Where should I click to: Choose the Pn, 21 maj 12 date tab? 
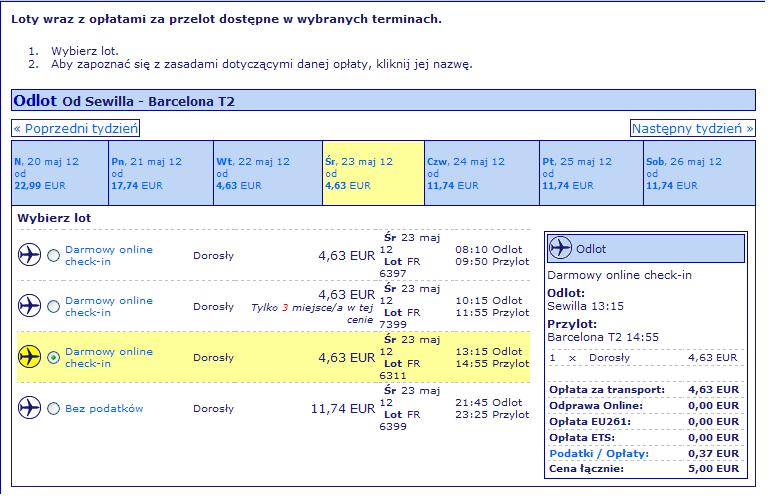[x=161, y=173]
